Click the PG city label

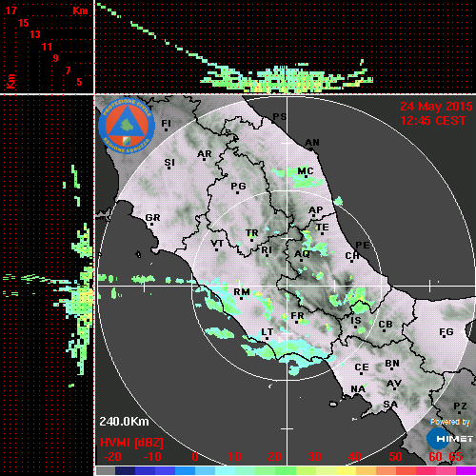(238, 186)
